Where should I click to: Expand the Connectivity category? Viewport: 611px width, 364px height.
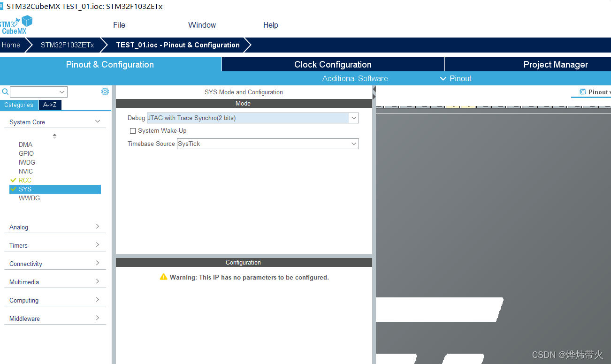click(98, 263)
